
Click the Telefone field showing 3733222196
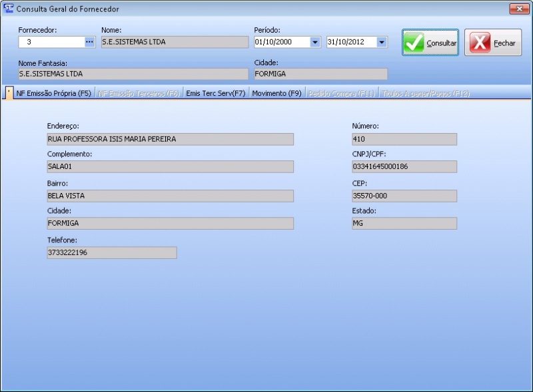111,253
